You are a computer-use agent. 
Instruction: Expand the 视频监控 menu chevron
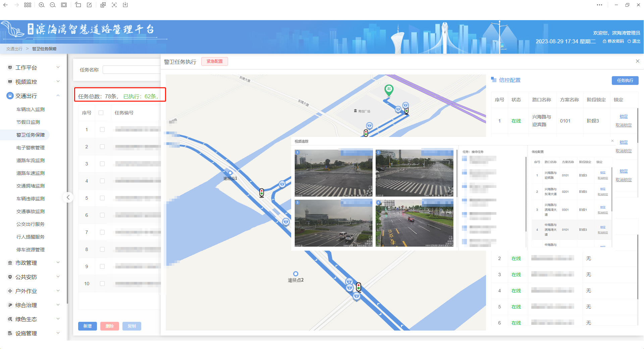58,81
